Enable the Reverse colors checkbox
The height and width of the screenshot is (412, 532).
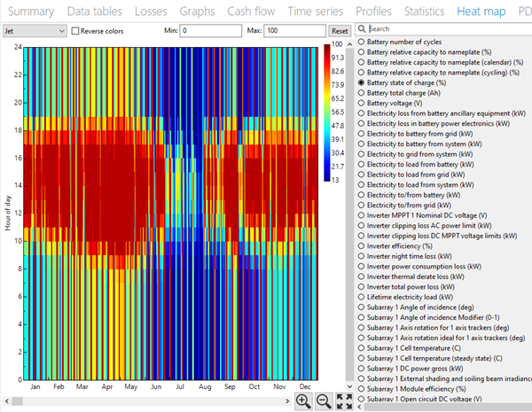tap(75, 30)
